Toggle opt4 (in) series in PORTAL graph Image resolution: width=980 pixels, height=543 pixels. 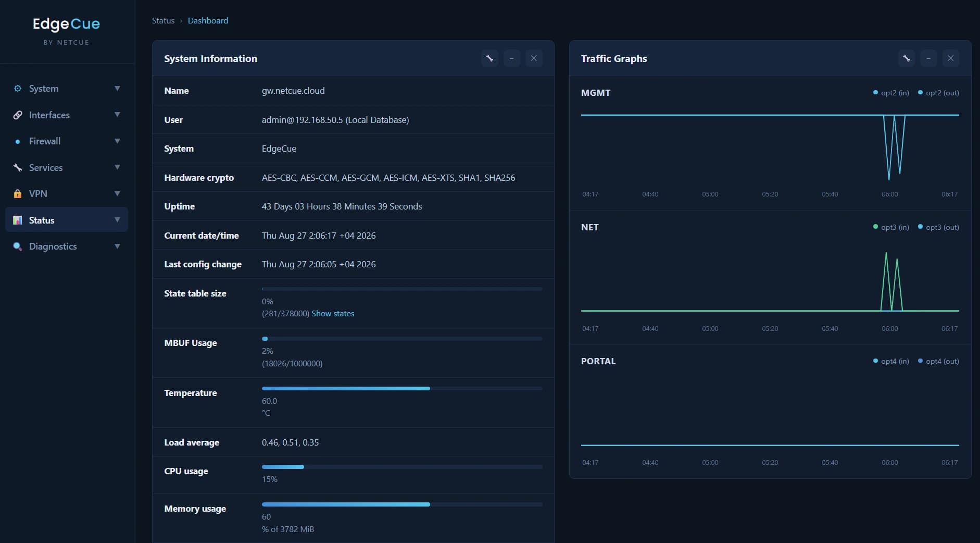pyautogui.click(x=891, y=361)
